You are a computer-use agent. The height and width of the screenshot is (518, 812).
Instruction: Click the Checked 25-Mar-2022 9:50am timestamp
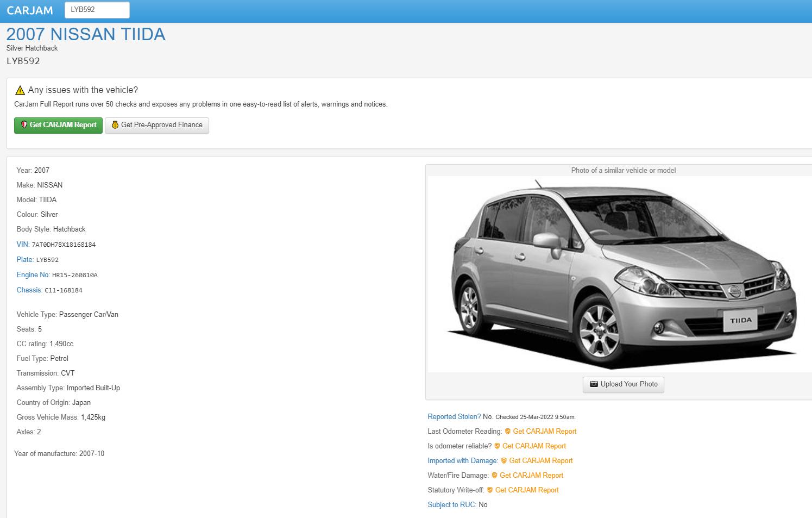click(x=535, y=417)
